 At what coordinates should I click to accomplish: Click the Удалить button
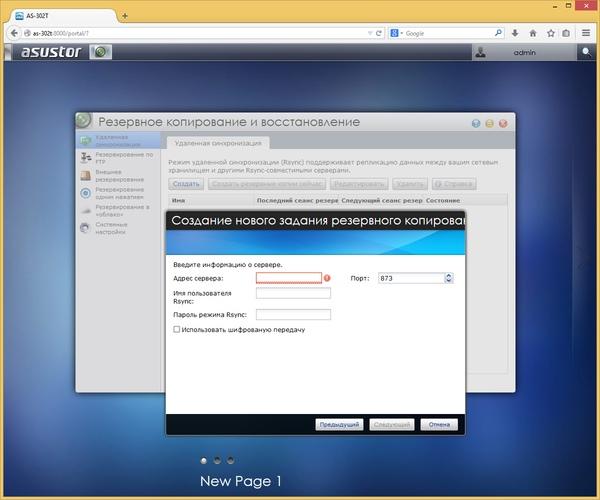[410, 184]
